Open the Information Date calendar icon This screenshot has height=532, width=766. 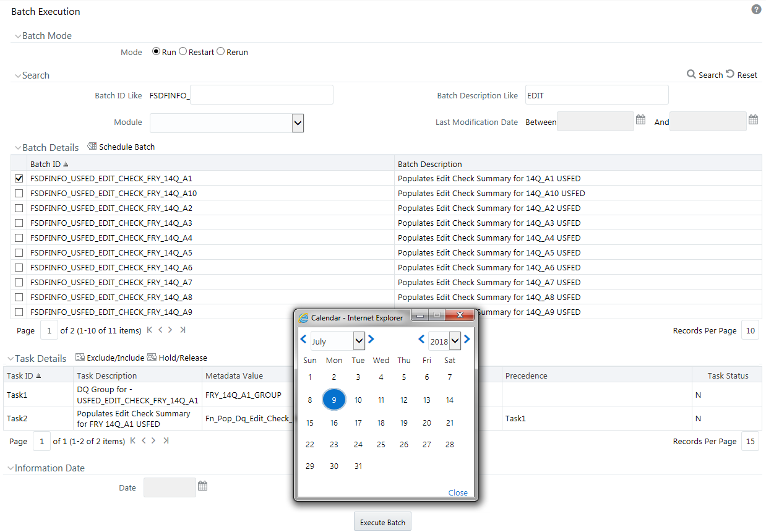[x=202, y=487]
